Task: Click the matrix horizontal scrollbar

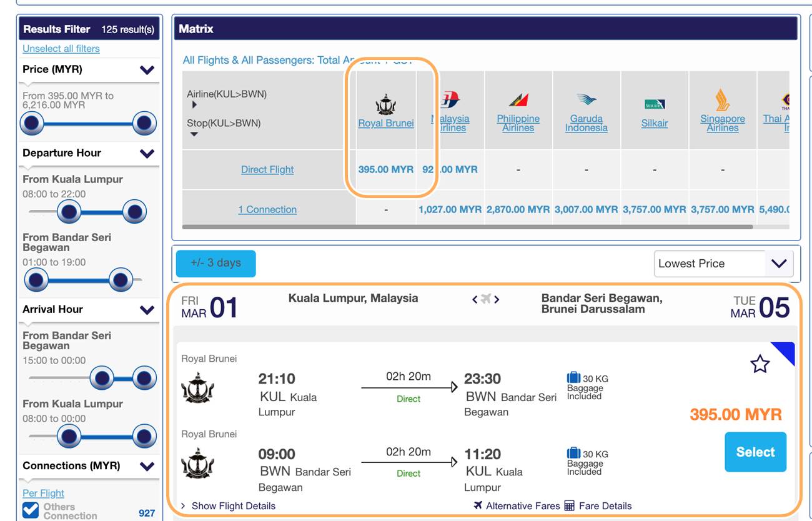Action: (467, 227)
